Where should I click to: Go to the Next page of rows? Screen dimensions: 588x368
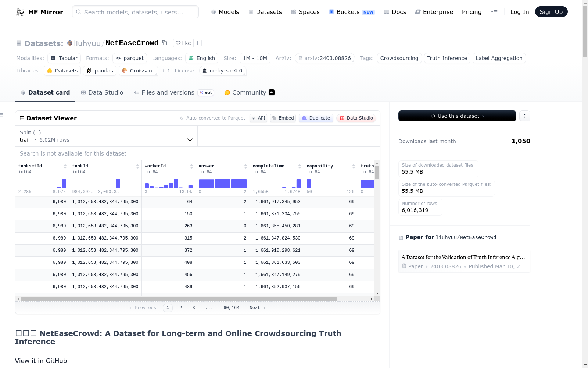tap(258, 308)
